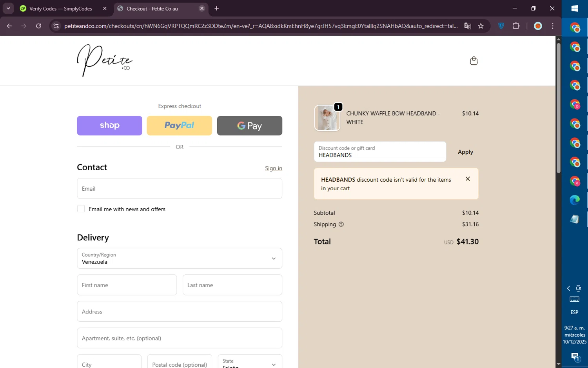The image size is (588, 368).
Task: Click the $41.30 total amount
Action: 467,242
